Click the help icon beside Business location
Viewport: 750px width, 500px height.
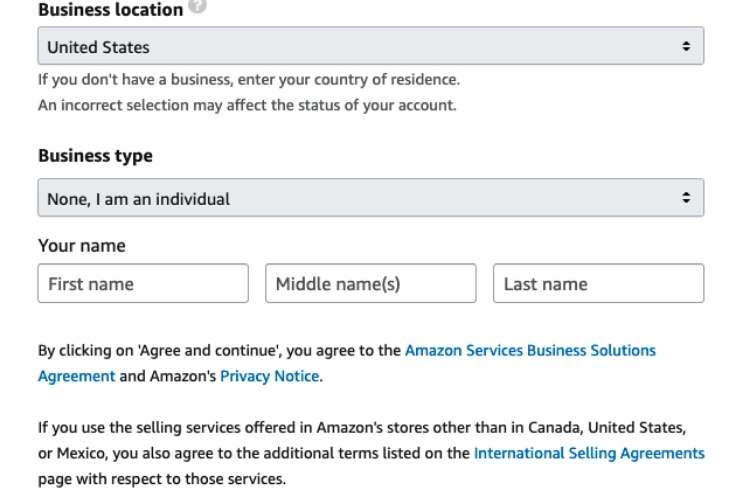tap(197, 6)
